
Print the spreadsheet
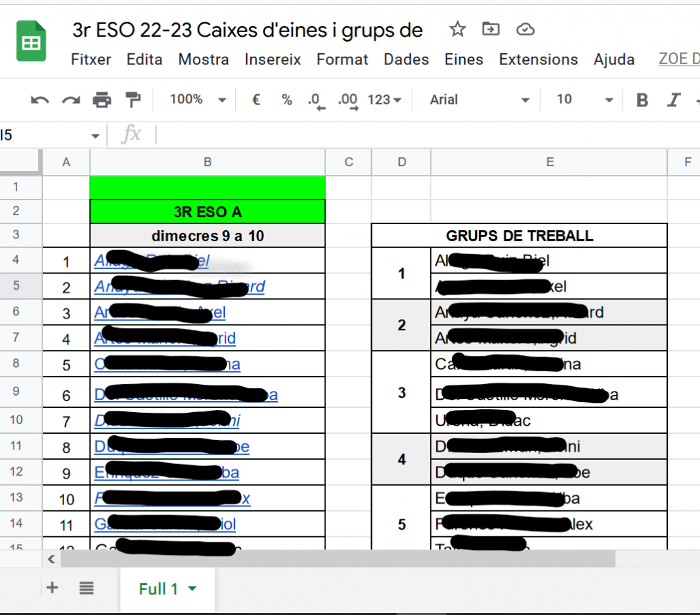pyautogui.click(x=102, y=100)
